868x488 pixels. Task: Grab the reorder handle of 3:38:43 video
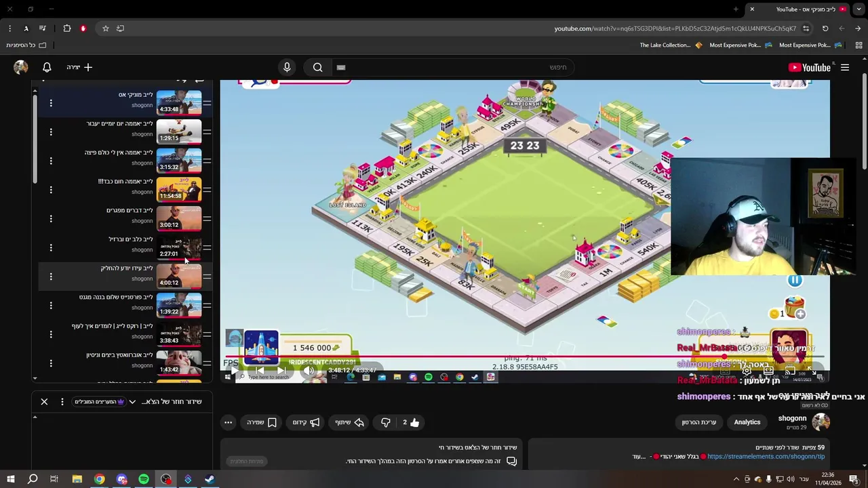(207, 335)
